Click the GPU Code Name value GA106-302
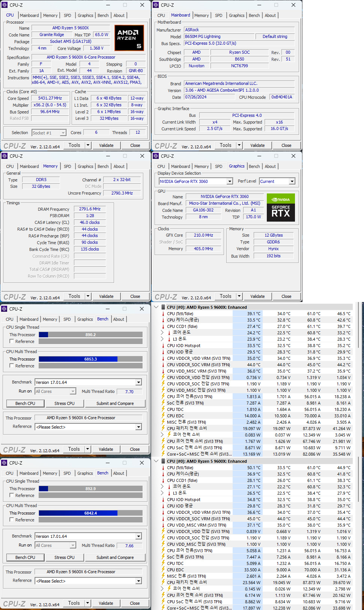The width and height of the screenshot is (364, 610). coord(203,210)
